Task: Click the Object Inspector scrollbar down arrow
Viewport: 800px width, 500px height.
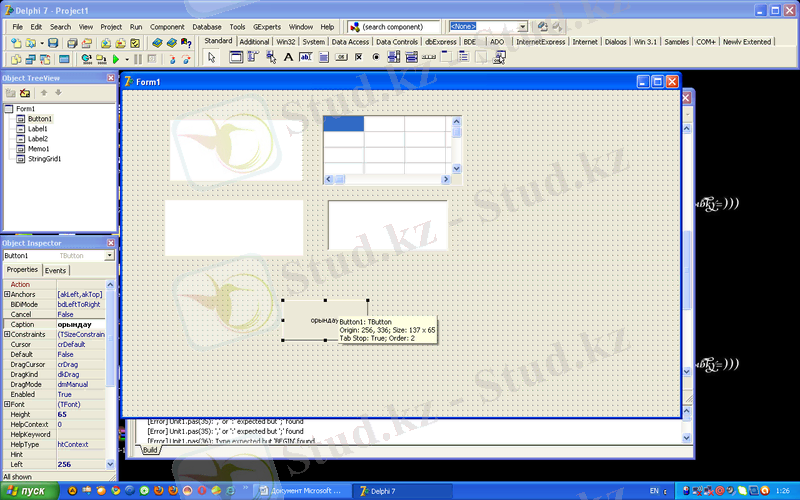Action: click(x=110, y=464)
